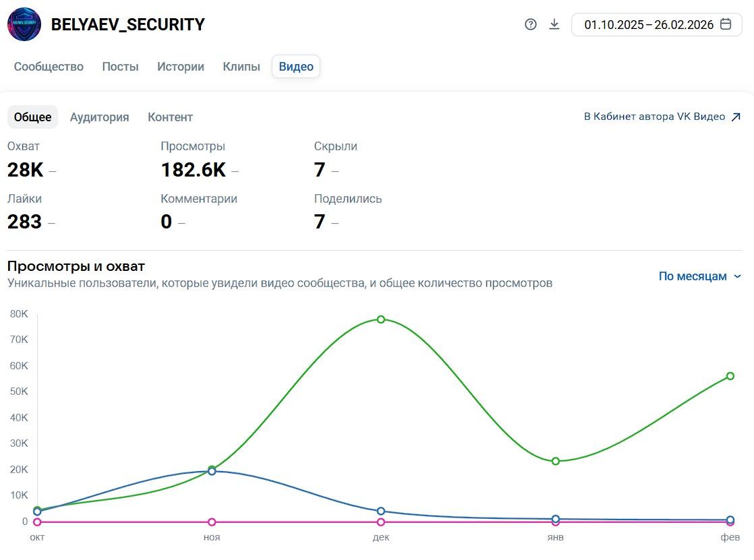Click the green January data point
Screen dimensions: 754x560
tap(556, 461)
